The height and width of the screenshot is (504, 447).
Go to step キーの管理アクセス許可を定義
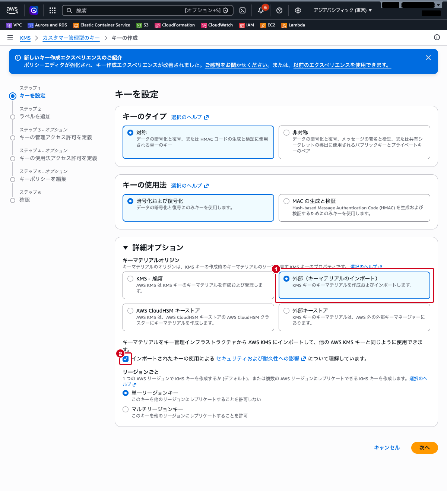click(56, 137)
